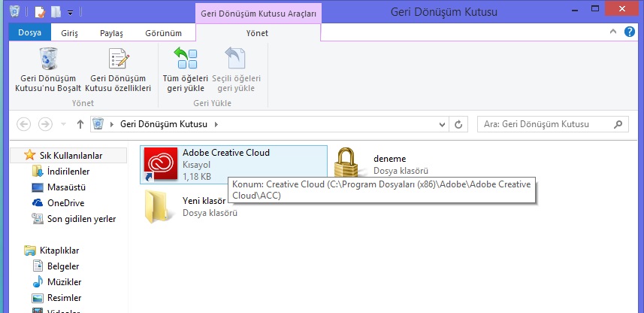Click the OneDrive cloud icon
Viewport: 644px width, 313px height.
pos(38,202)
